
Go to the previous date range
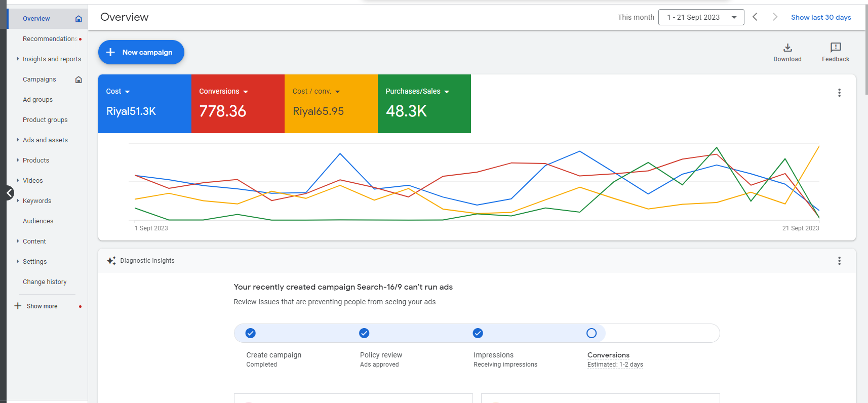755,17
